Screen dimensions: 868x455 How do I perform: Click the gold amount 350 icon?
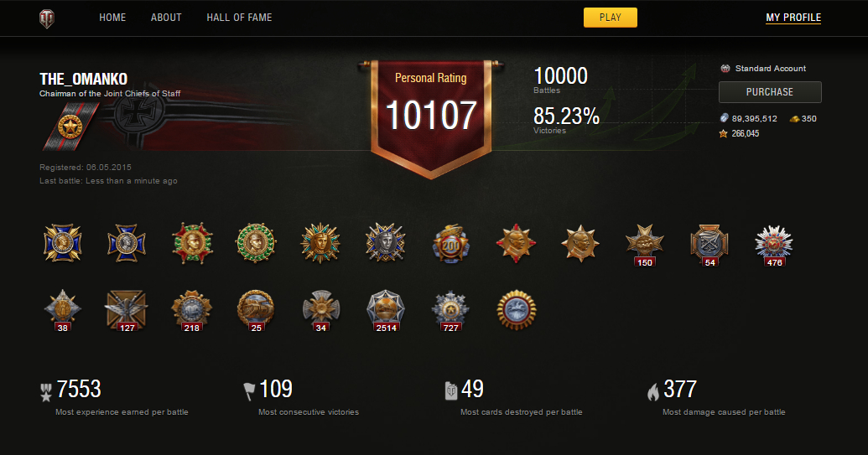[x=794, y=119]
